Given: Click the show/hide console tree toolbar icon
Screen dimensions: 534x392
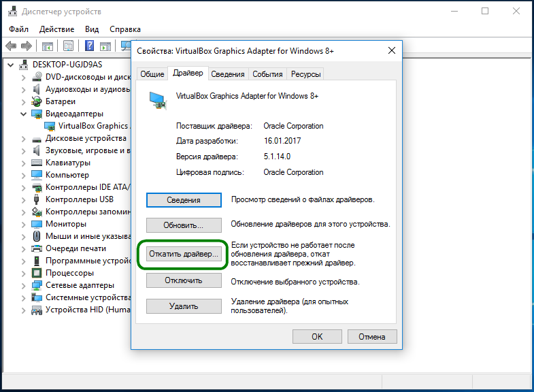Looking at the screenshot, I should [48, 46].
